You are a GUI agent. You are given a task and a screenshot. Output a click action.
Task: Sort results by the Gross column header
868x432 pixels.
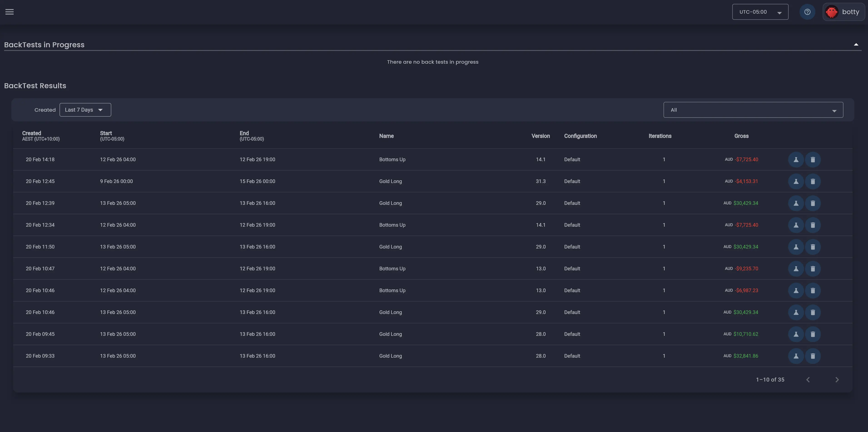741,136
